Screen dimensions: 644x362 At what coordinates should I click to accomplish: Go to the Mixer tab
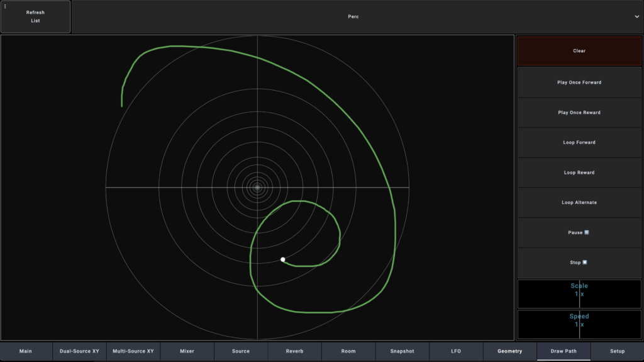point(187,351)
